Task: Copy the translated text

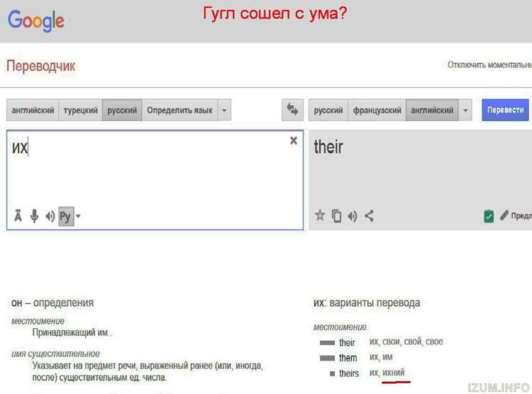Action: tap(336, 215)
